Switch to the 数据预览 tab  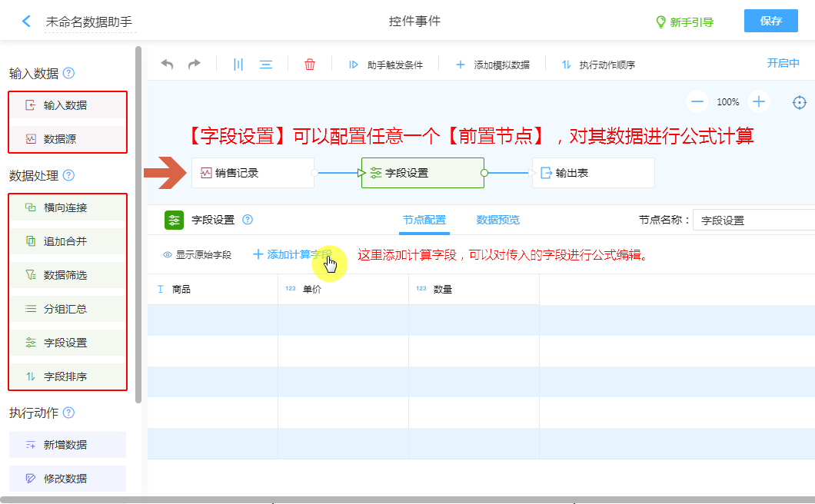[497, 220]
